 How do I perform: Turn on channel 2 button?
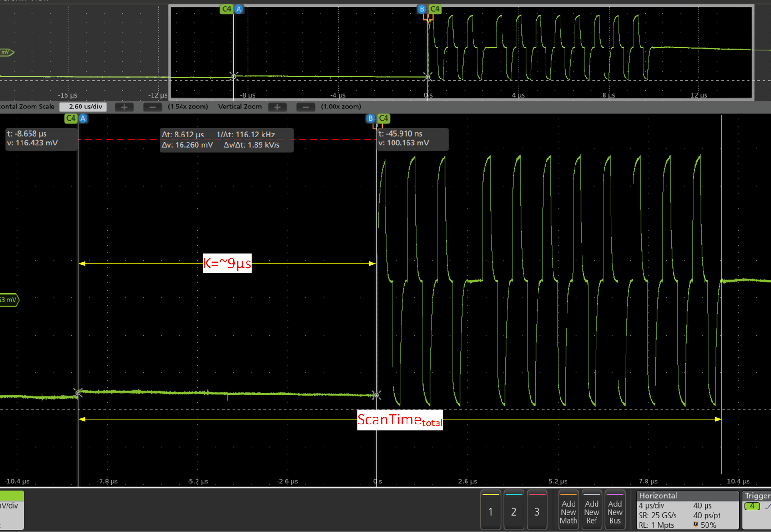[514, 510]
